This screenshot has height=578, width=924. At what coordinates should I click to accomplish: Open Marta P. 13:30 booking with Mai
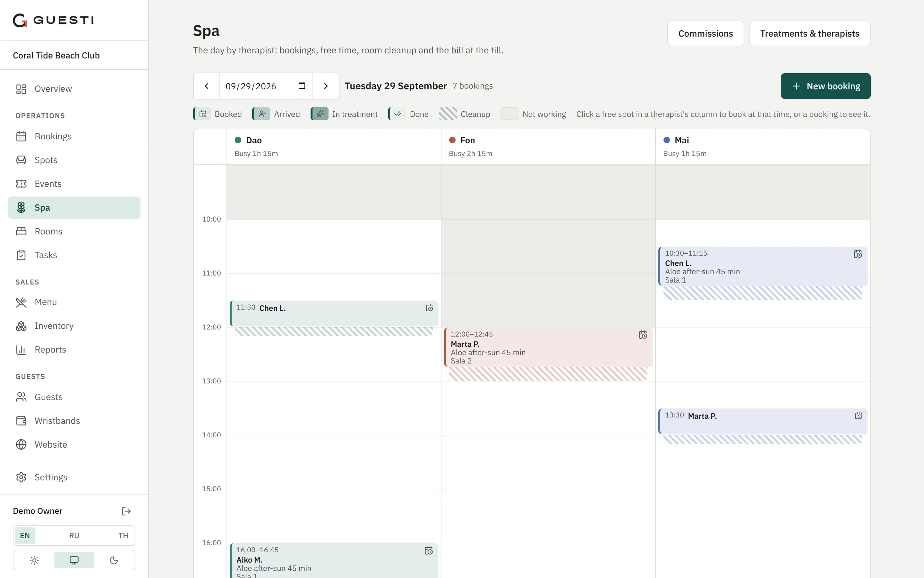(x=763, y=421)
